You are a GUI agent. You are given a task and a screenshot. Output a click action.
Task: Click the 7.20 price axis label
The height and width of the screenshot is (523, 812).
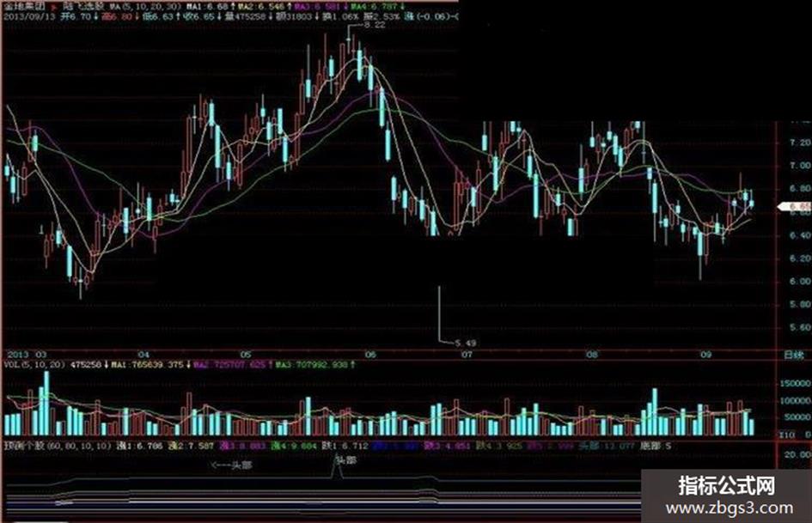(800, 143)
